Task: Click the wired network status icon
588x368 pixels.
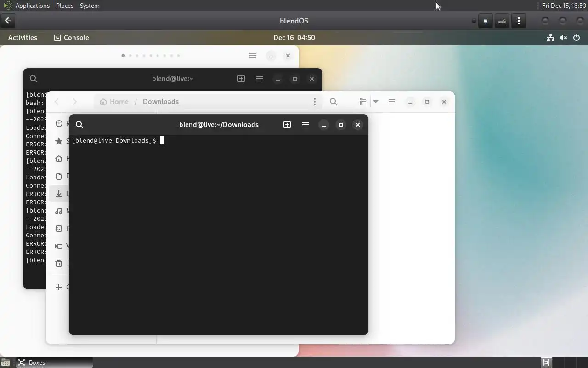Action: pyautogui.click(x=550, y=38)
